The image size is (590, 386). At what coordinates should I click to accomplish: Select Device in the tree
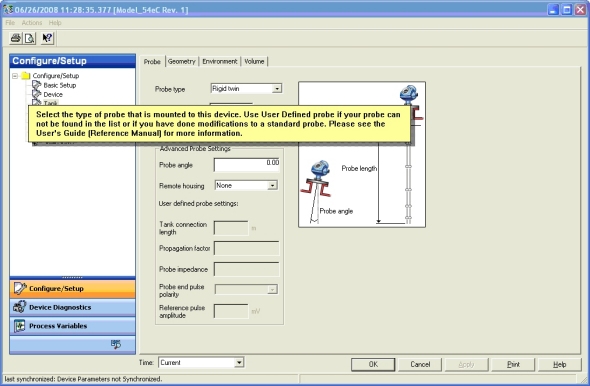point(53,94)
